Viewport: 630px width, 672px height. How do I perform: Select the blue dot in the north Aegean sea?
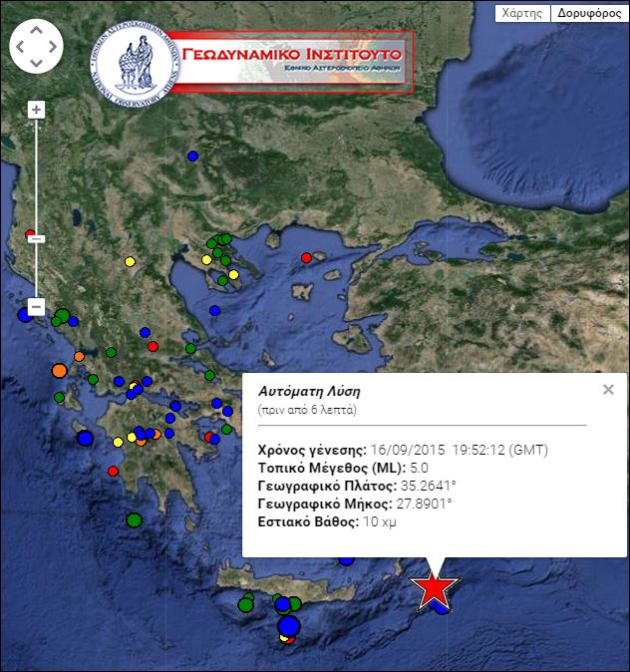[214, 310]
